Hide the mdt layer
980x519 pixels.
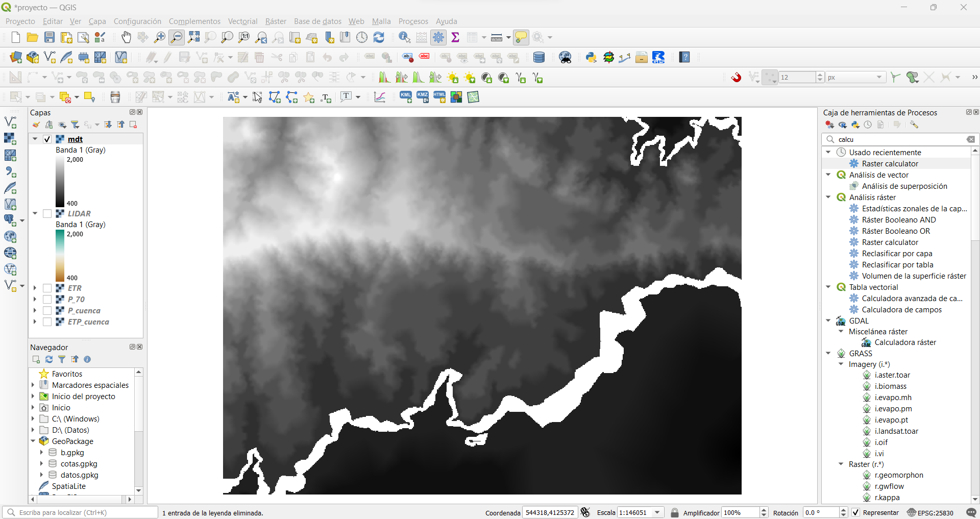[x=47, y=139]
